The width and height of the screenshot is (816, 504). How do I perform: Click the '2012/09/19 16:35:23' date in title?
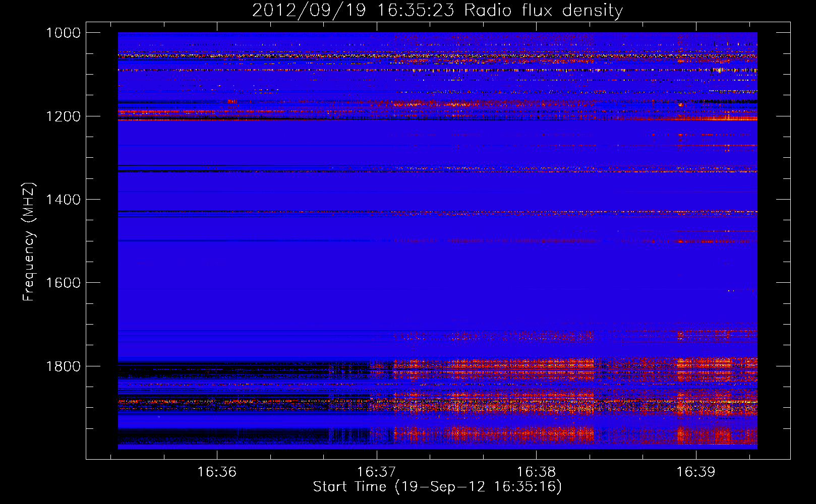[353, 11]
